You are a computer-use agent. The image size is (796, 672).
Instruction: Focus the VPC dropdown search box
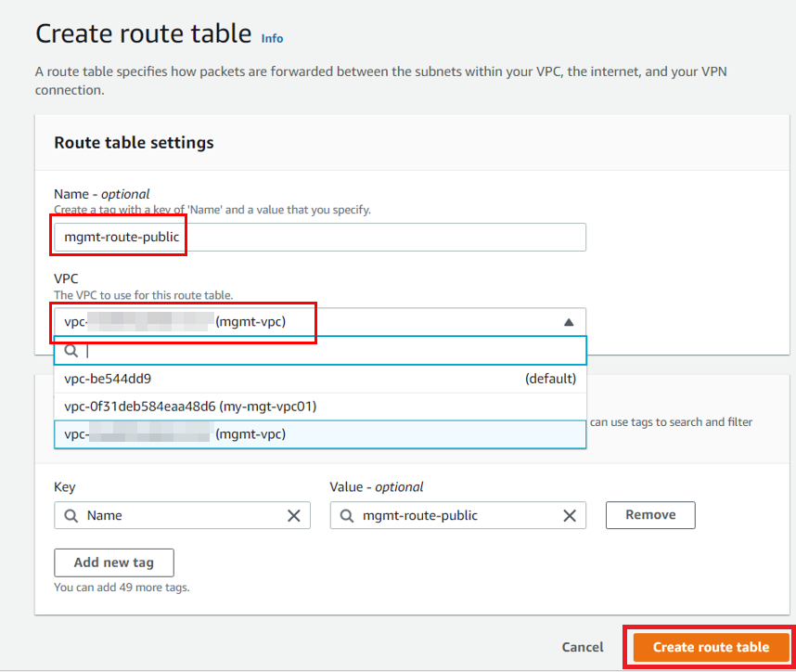[320, 351]
